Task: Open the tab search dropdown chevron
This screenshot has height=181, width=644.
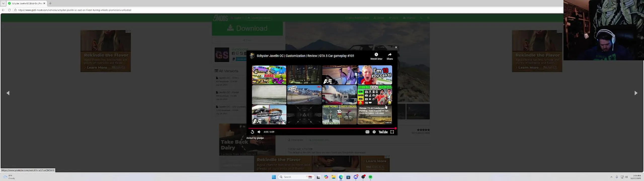Action: (3, 3)
